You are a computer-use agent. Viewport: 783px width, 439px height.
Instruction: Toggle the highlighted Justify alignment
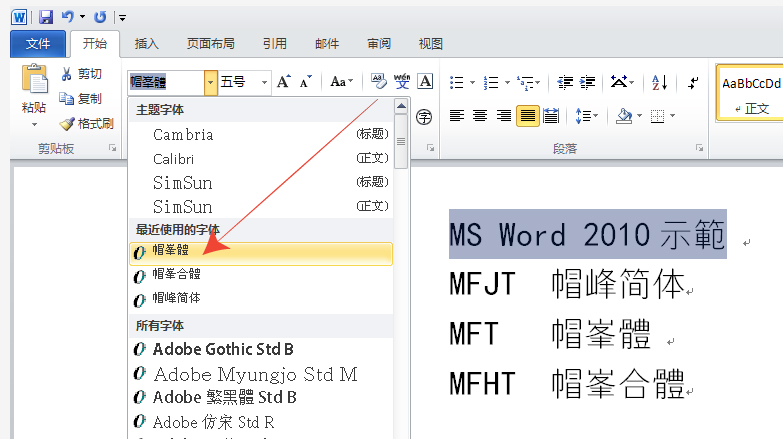527,116
